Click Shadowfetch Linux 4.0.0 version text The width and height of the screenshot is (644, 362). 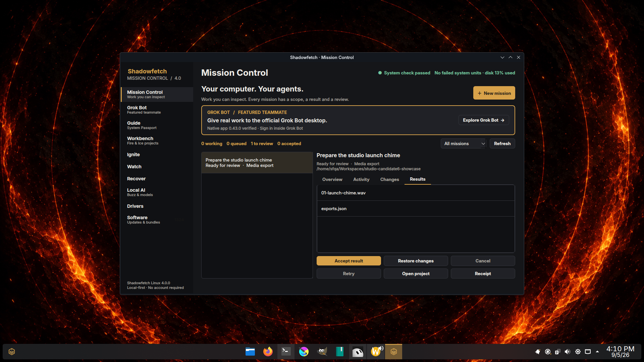click(149, 283)
